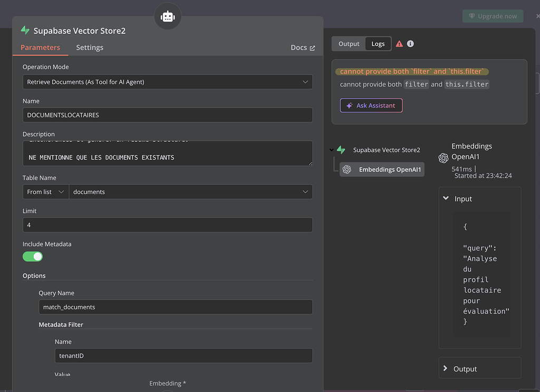Toggle off Include Metadata

click(x=32, y=257)
